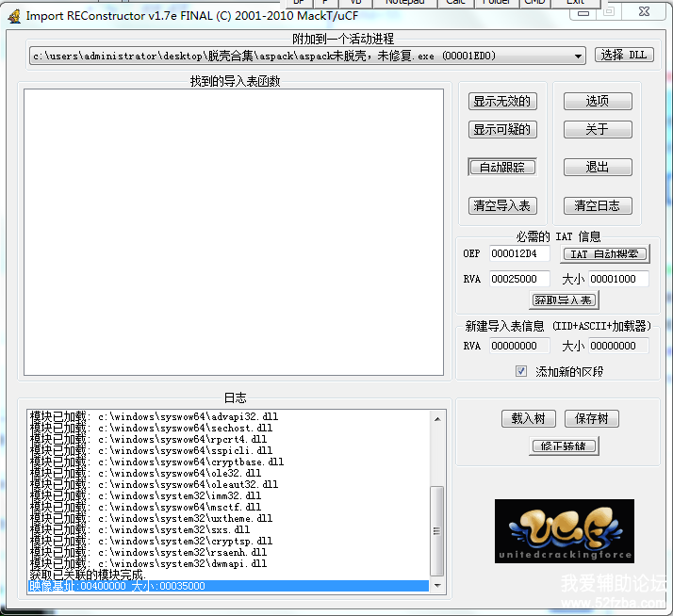Image resolution: width=673 pixels, height=616 pixels.
Task: Click the 显示无效的 button
Action: pyautogui.click(x=502, y=101)
